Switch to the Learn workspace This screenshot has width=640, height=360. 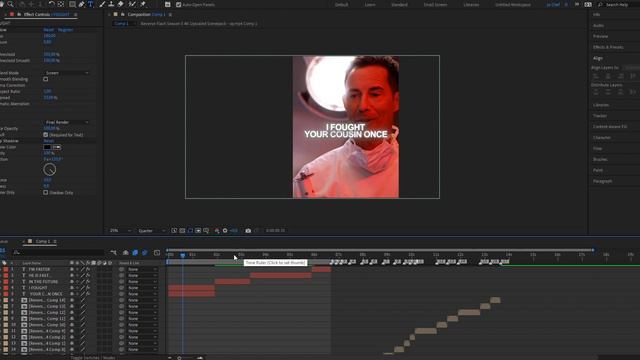coord(370,4)
